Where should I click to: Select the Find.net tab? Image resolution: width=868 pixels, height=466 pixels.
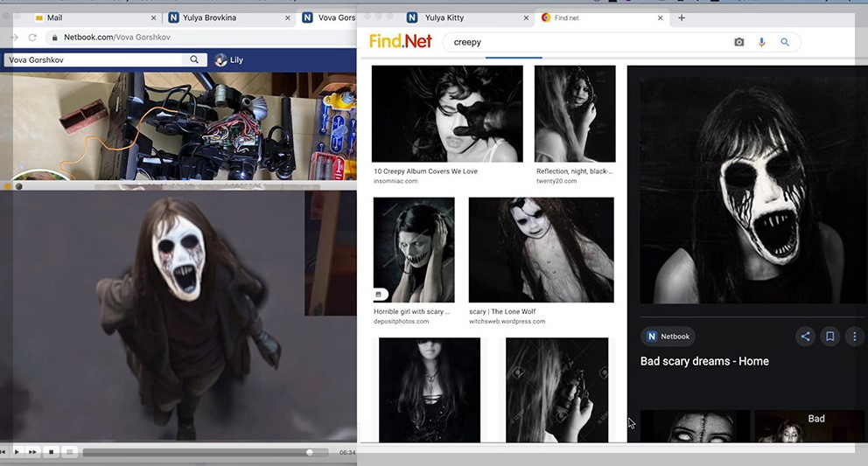pyautogui.click(x=566, y=17)
